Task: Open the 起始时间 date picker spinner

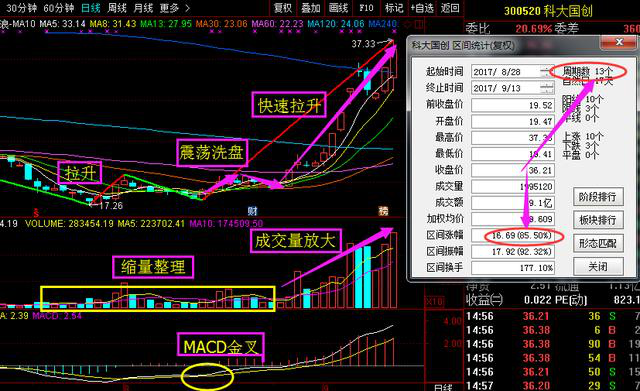Action: pos(546,72)
